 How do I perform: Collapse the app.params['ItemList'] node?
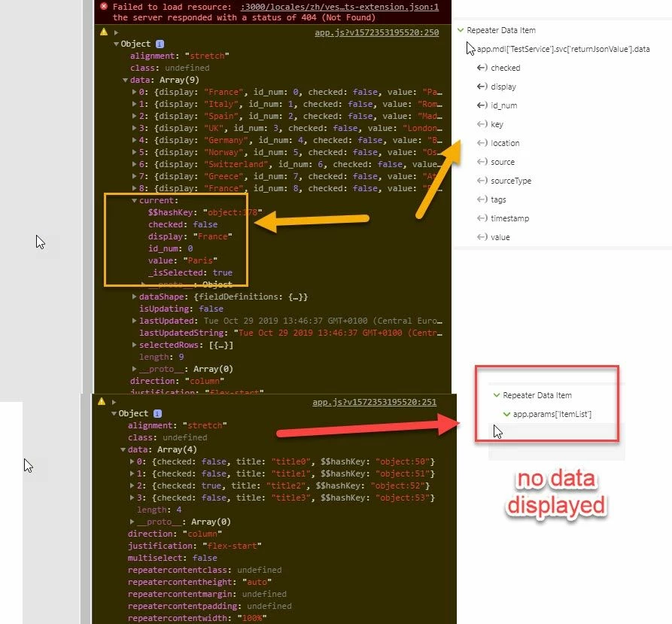[x=506, y=414]
